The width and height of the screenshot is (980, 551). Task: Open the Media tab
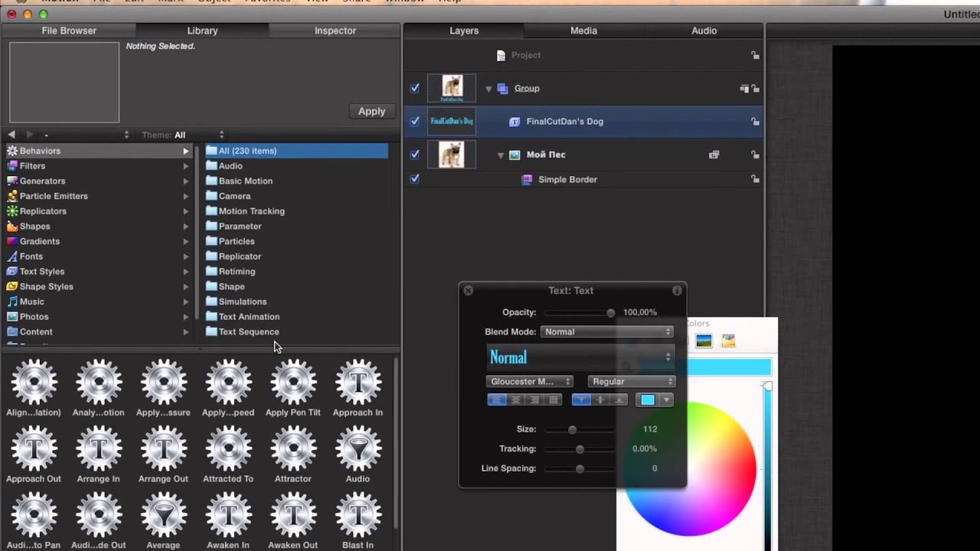pos(583,31)
